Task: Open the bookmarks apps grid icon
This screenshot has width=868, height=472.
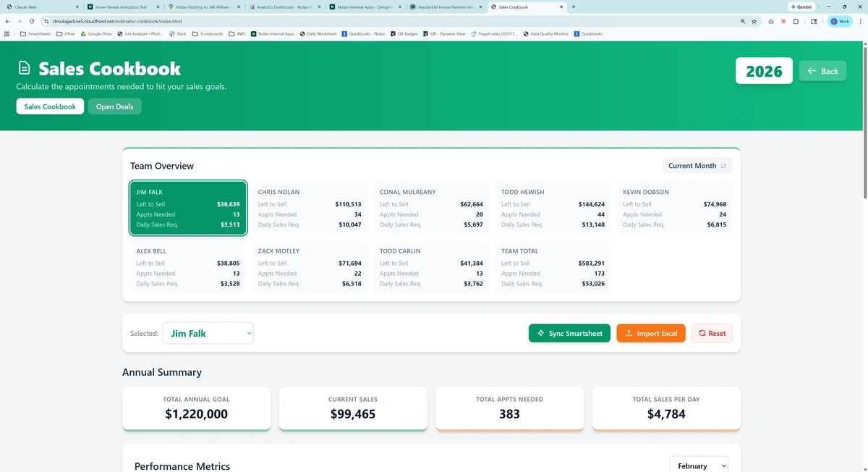Action: 7,34
